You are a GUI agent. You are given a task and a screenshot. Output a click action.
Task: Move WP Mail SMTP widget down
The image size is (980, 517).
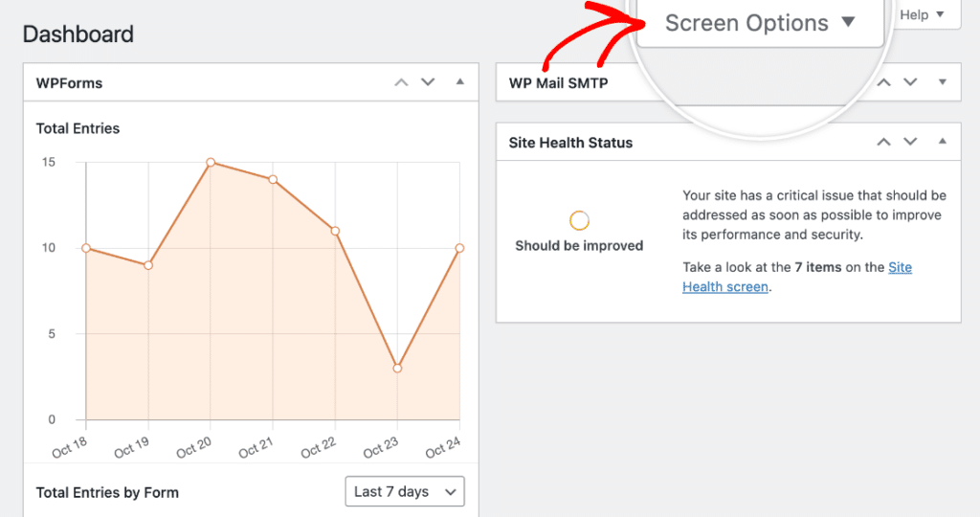point(911,82)
